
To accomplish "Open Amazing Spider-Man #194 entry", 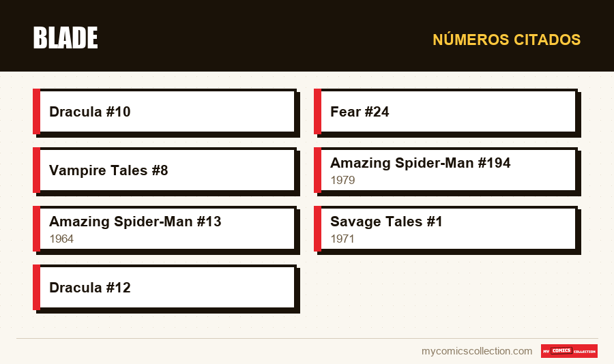I will click(446, 170).
